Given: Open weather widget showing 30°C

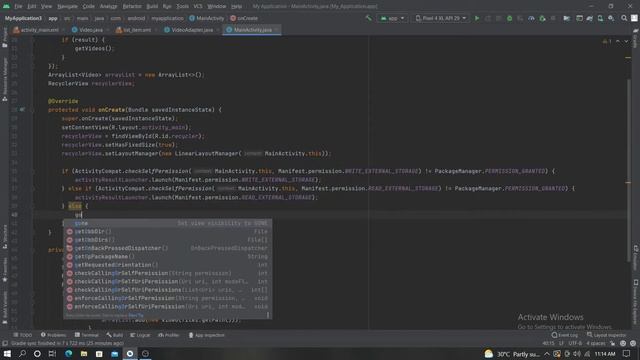Looking at the screenshot, I should (x=512, y=354).
